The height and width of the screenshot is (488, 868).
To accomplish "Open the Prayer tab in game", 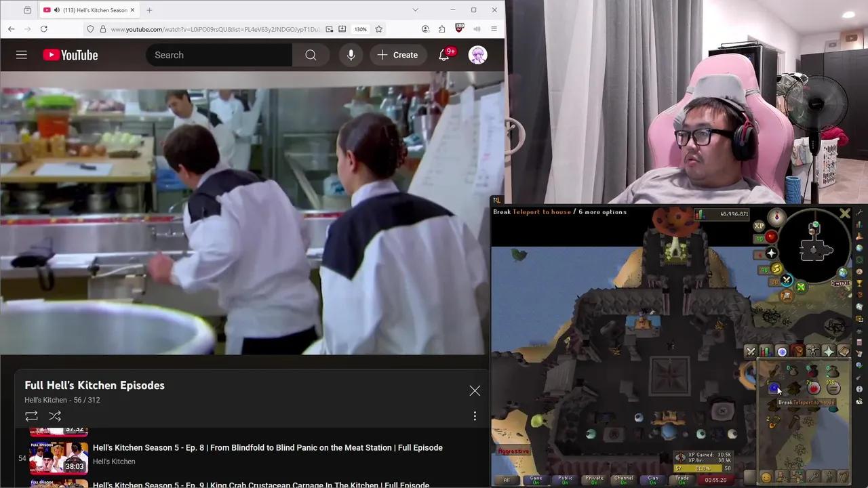I will [x=829, y=351].
